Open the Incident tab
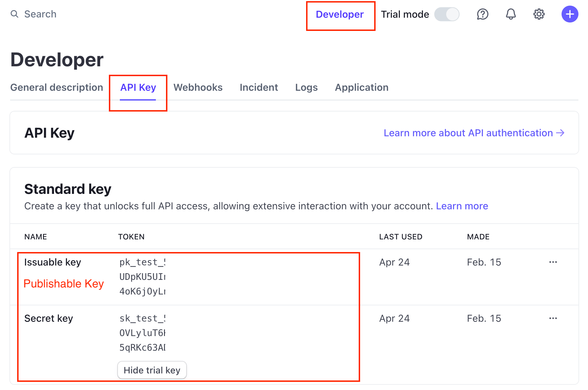 point(259,87)
